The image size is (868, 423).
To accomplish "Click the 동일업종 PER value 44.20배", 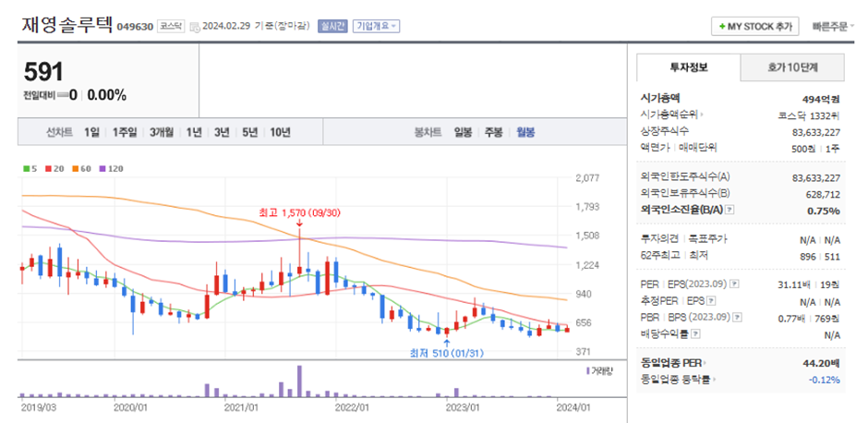I will click(x=822, y=363).
